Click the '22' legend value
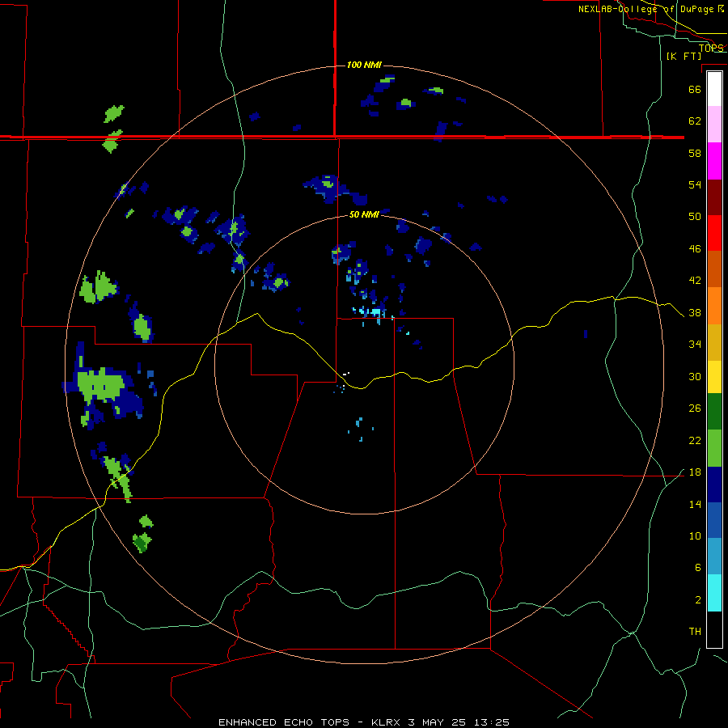The width and height of the screenshot is (728, 728). pos(695,441)
